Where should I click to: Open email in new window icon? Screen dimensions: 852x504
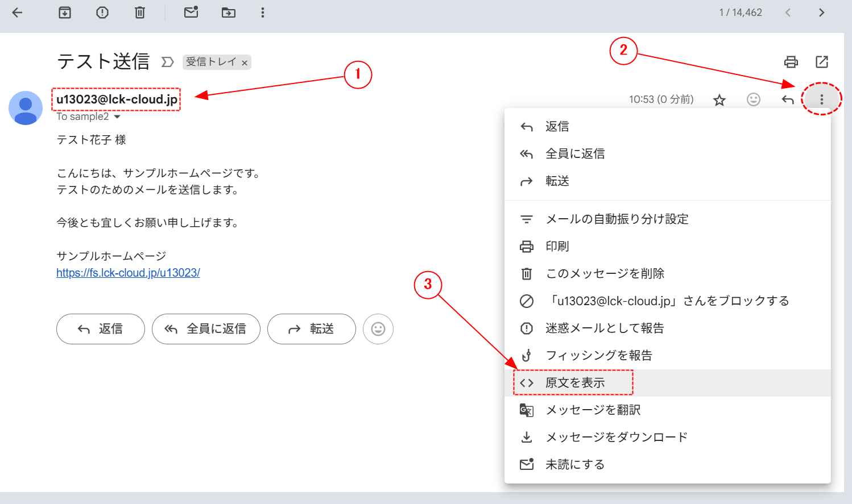click(x=822, y=62)
